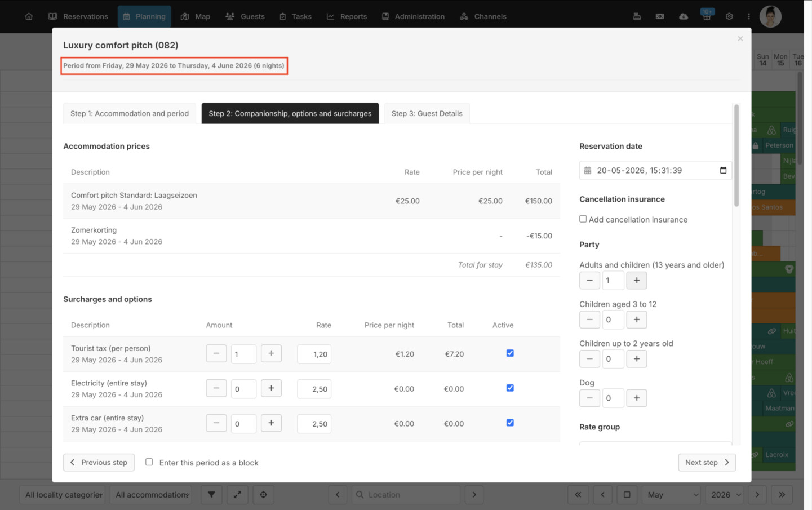The height and width of the screenshot is (510, 812).
Task: Increase Adults and children count with plus
Action: [637, 280]
